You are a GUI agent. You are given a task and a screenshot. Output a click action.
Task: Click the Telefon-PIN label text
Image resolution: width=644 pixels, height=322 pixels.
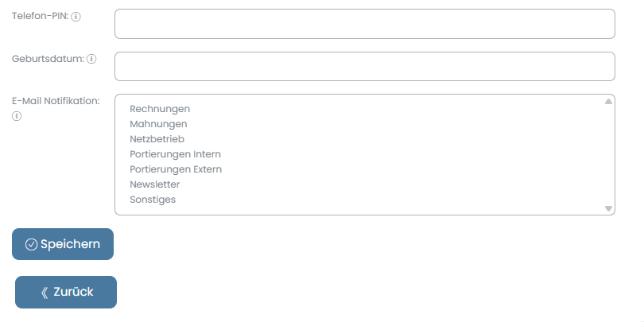pos(41,16)
